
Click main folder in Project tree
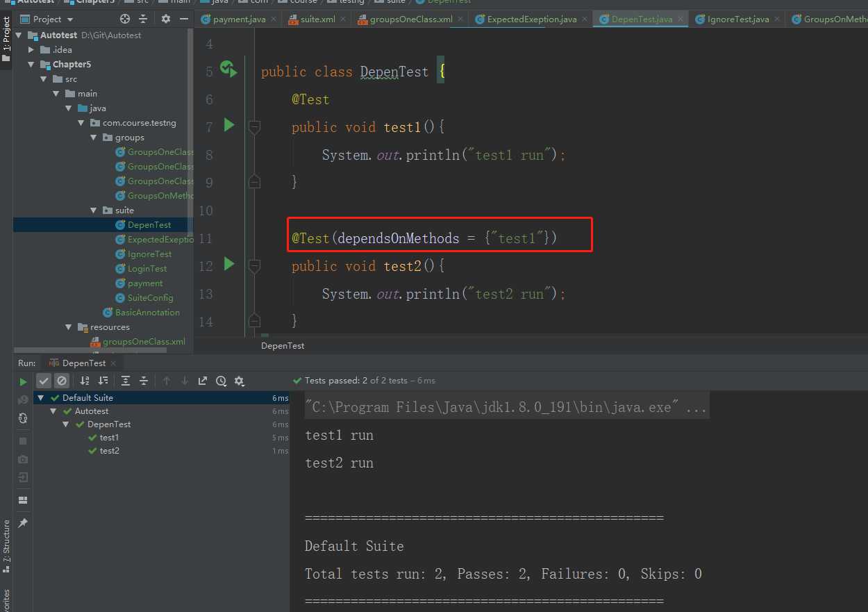87,94
